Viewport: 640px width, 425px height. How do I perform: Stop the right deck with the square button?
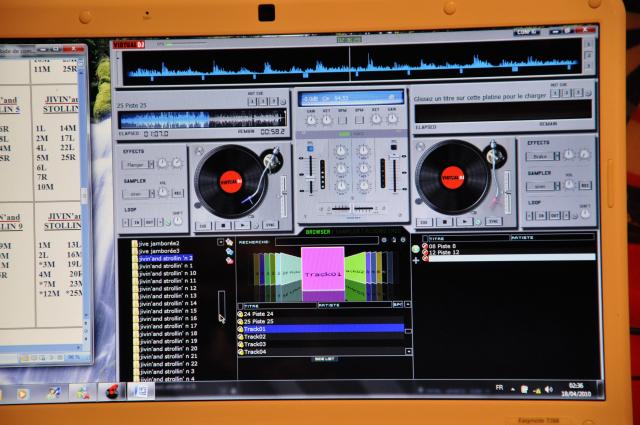[x=444, y=222]
